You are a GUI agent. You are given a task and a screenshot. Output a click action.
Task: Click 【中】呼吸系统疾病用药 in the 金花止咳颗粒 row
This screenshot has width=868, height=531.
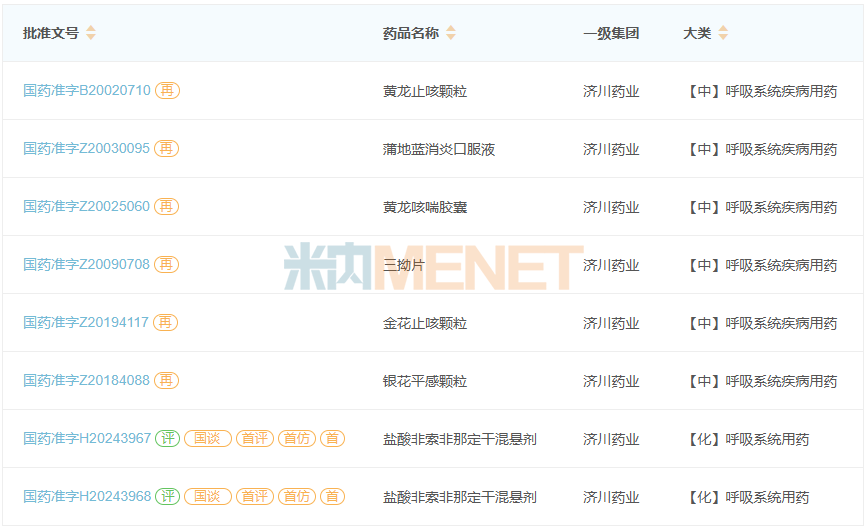761,323
